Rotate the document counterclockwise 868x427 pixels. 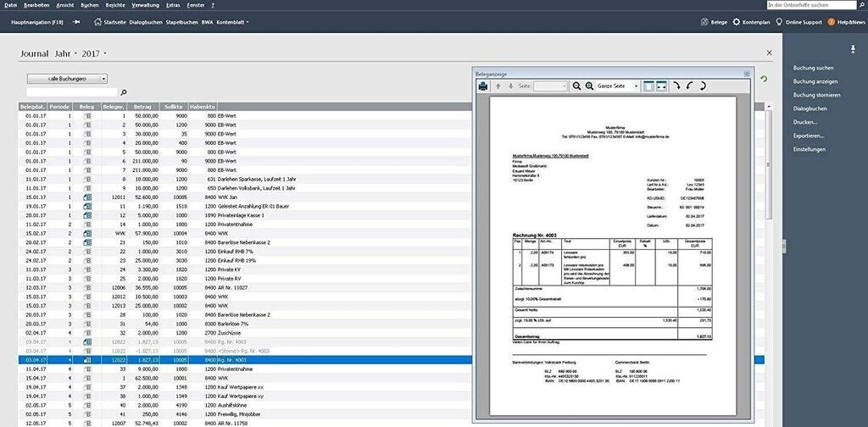click(x=690, y=86)
